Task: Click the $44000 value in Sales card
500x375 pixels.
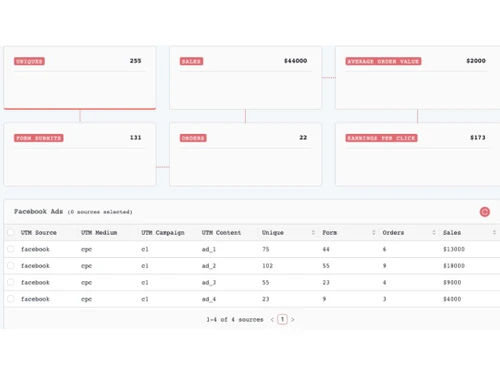Action: tap(295, 61)
